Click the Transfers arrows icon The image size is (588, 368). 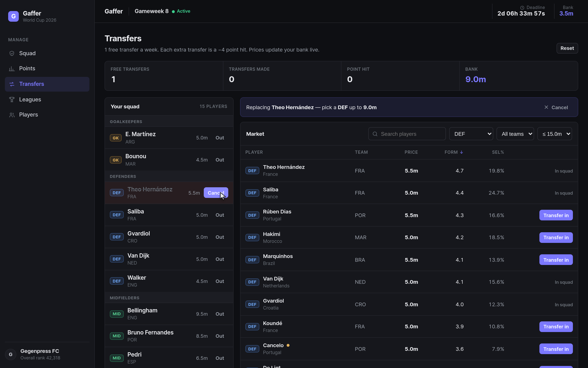click(12, 84)
